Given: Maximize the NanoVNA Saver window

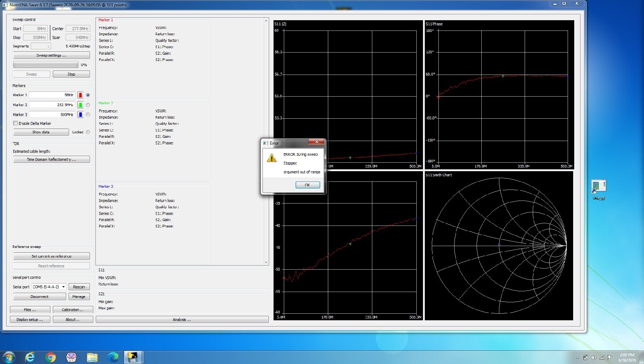Looking at the screenshot, I should (x=564, y=4).
